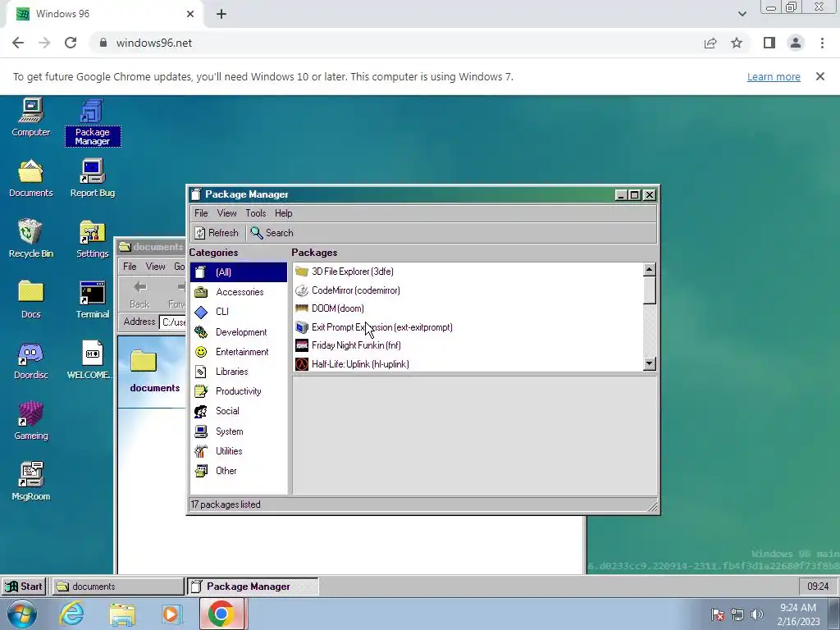The image size is (840, 630).
Task: Open the WELCOME markdown file icon
Action: tap(92, 361)
